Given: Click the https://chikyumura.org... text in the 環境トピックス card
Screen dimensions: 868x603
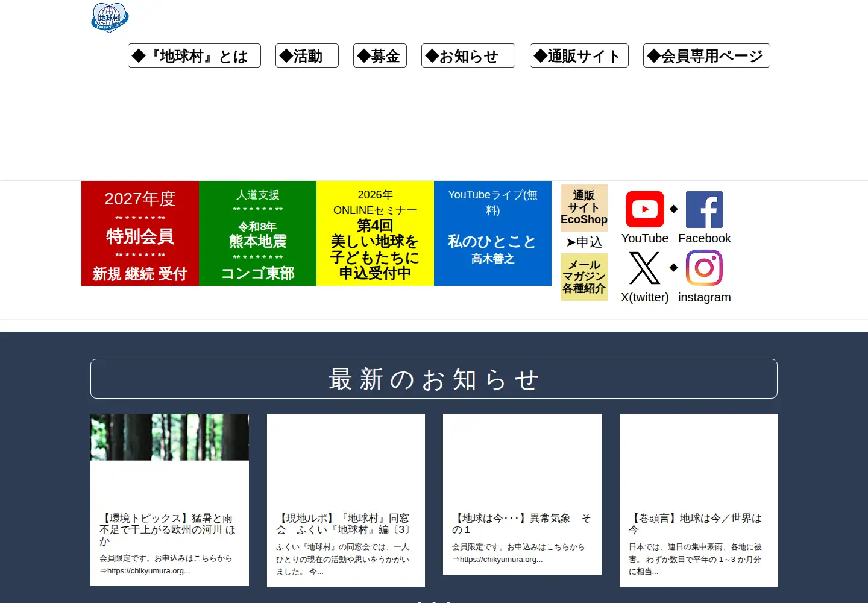Looking at the screenshot, I should pos(148,571).
